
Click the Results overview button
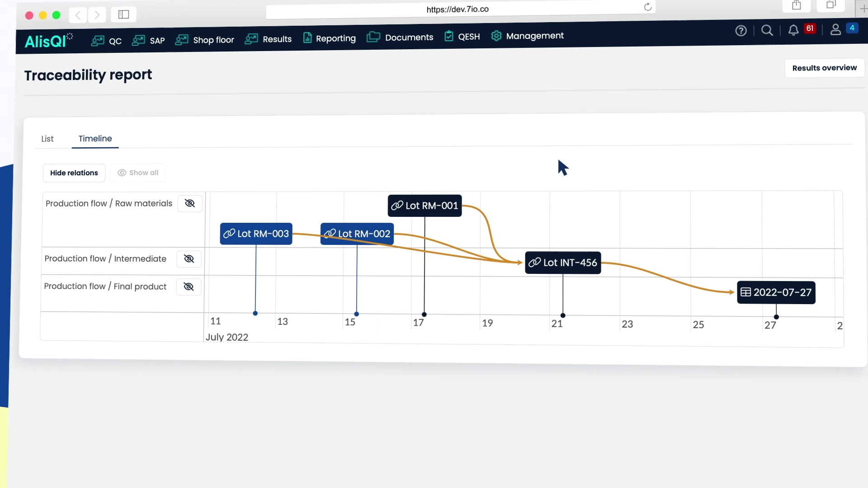coord(824,68)
